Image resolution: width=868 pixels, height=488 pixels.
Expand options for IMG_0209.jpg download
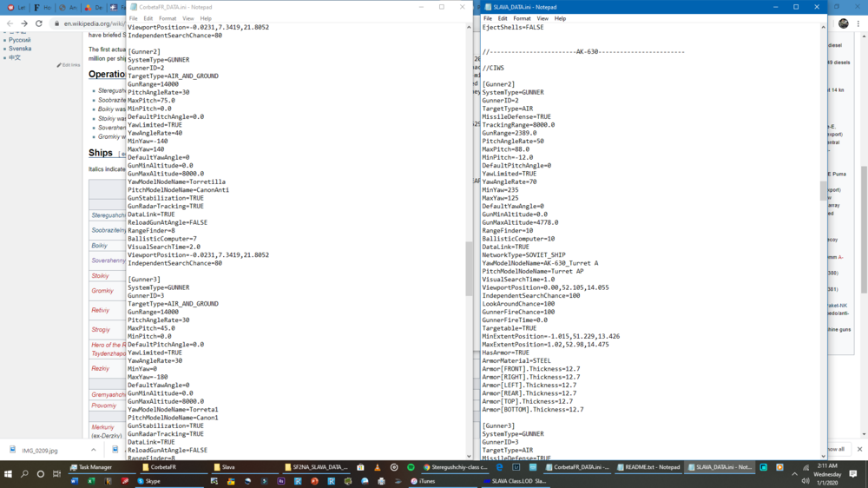click(x=94, y=450)
